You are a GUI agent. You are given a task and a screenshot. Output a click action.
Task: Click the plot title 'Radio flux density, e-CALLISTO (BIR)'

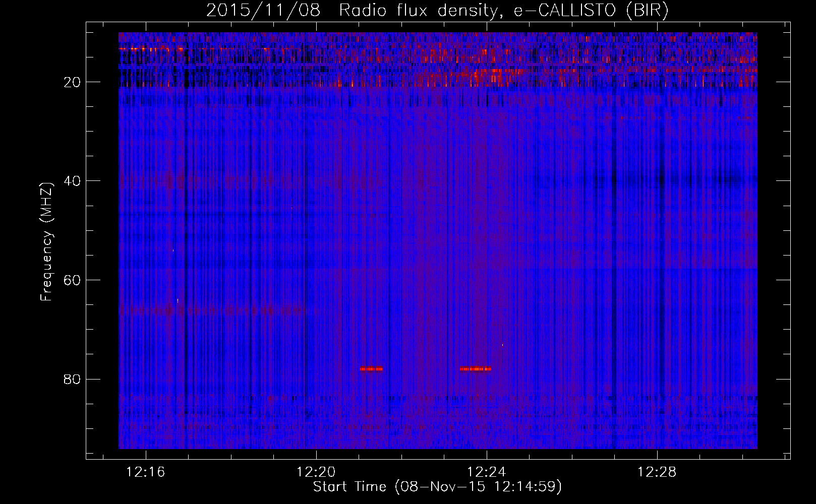(503, 11)
